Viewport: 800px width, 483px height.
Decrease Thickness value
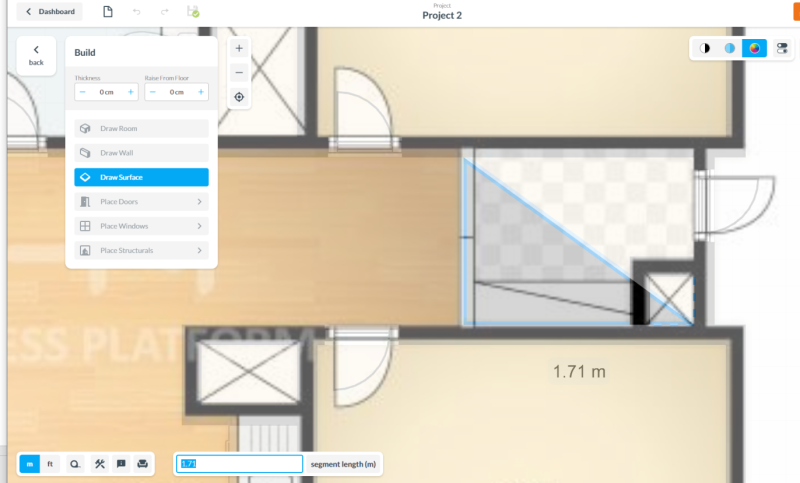[83, 92]
